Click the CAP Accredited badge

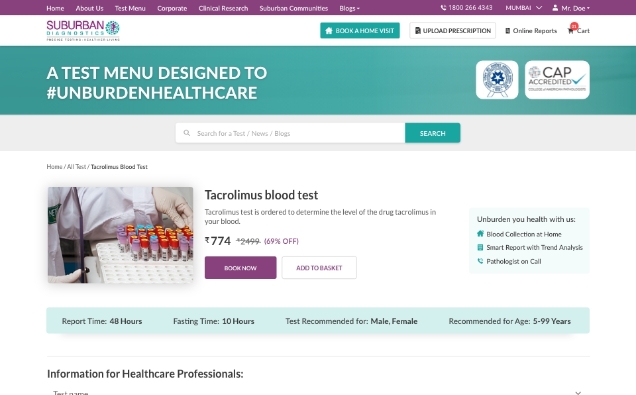[557, 79]
